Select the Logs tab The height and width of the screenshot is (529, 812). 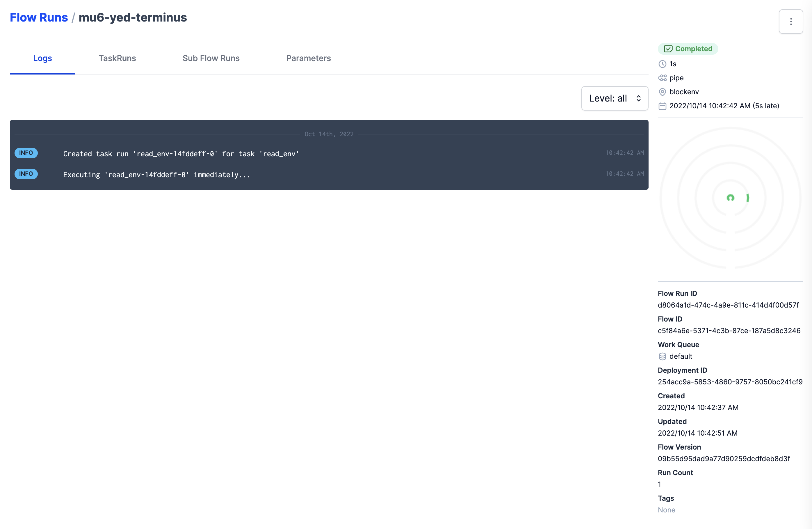click(x=42, y=58)
